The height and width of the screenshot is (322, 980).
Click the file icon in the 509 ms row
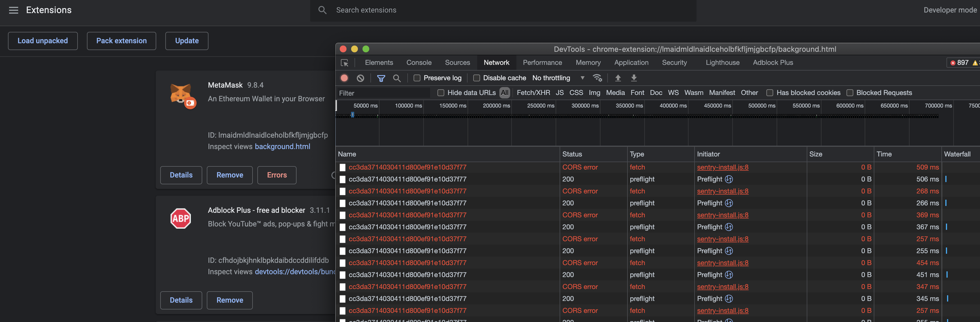pyautogui.click(x=342, y=167)
